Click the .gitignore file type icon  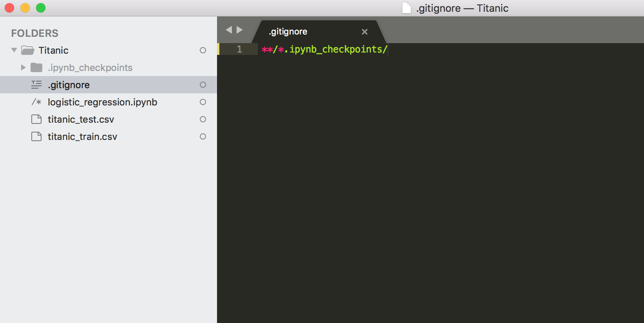[36, 85]
